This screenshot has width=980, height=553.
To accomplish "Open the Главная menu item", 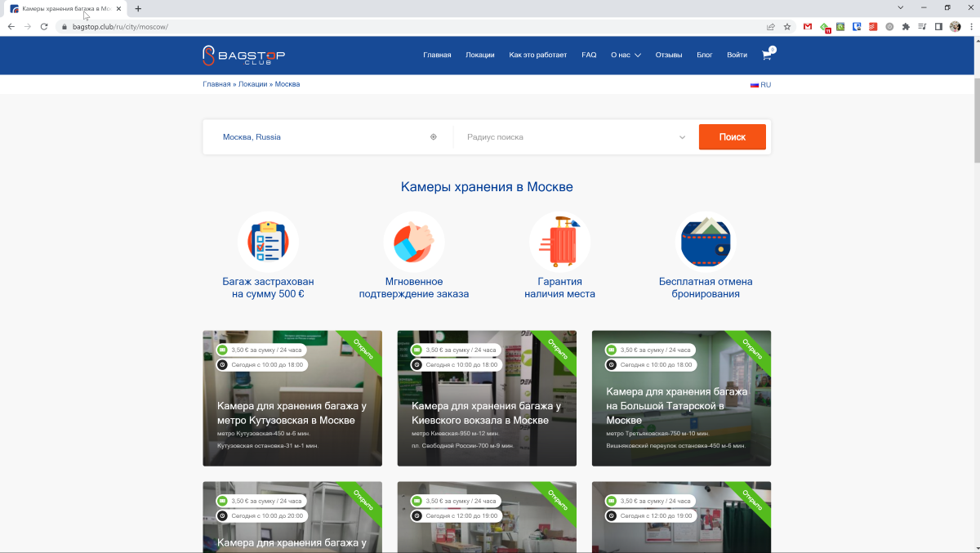I will click(x=437, y=56).
